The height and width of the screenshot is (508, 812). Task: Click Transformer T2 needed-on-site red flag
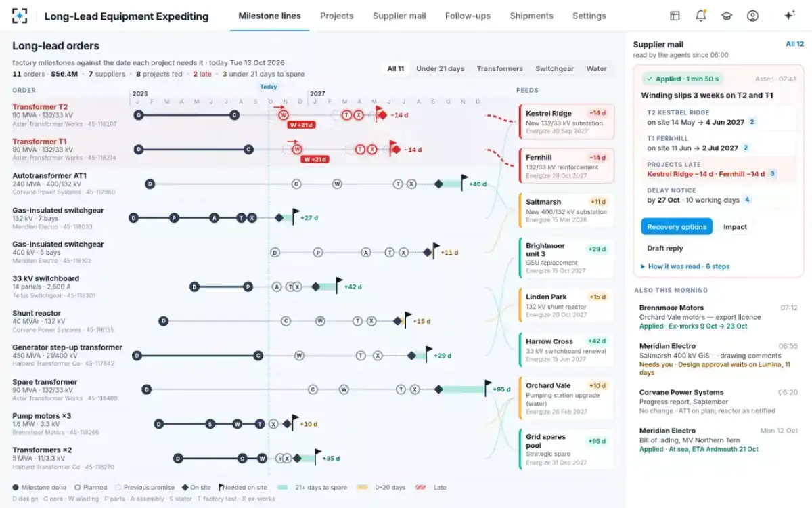point(380,113)
